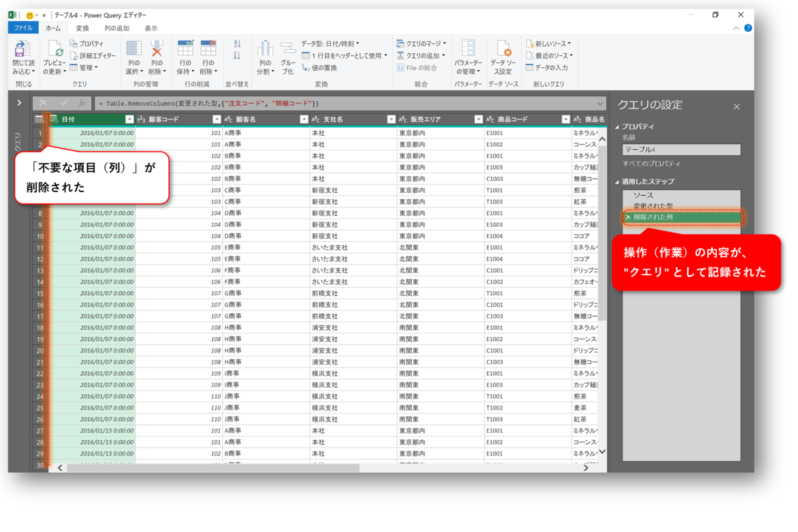Click グループ化 (Group By) icon
798x532 pixels.
pyautogui.click(x=288, y=49)
